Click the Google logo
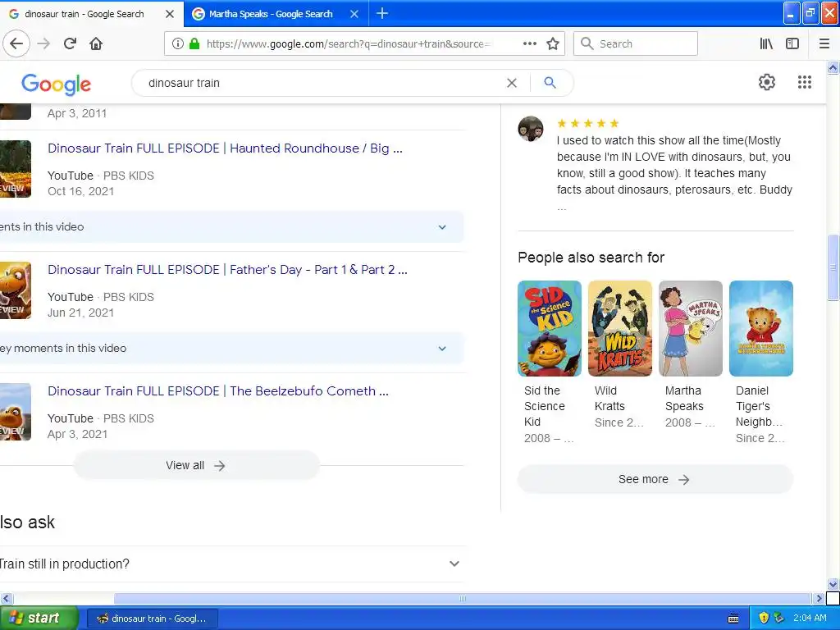This screenshot has width=840, height=630. (x=57, y=84)
